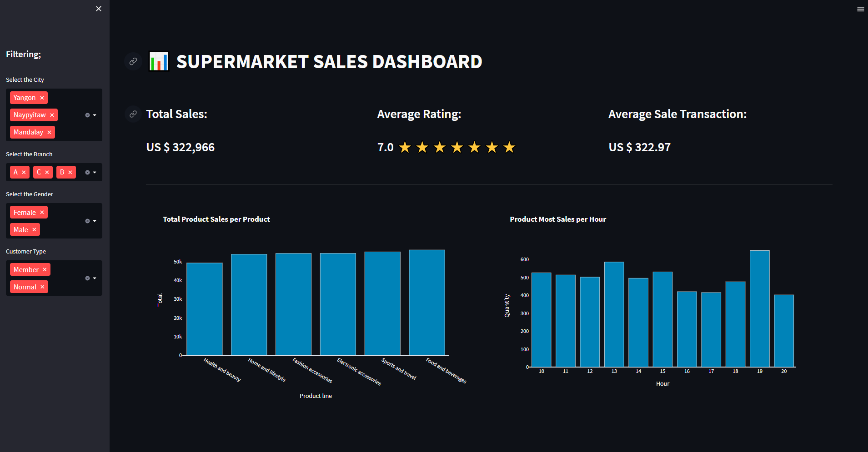Expand the customer type dropdown
Image resolution: width=868 pixels, height=452 pixels.
(x=95, y=278)
